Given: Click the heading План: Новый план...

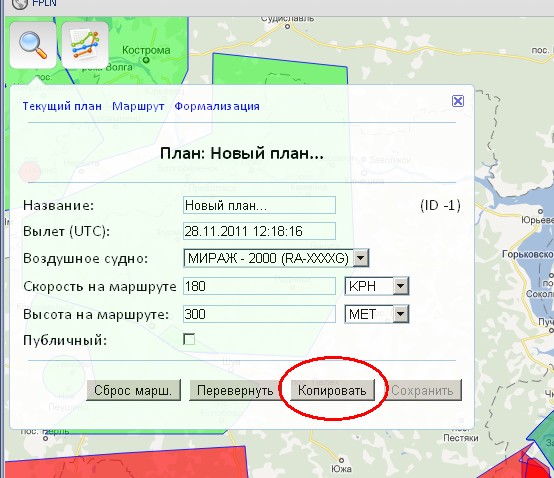Looking at the screenshot, I should pyautogui.click(x=242, y=153).
